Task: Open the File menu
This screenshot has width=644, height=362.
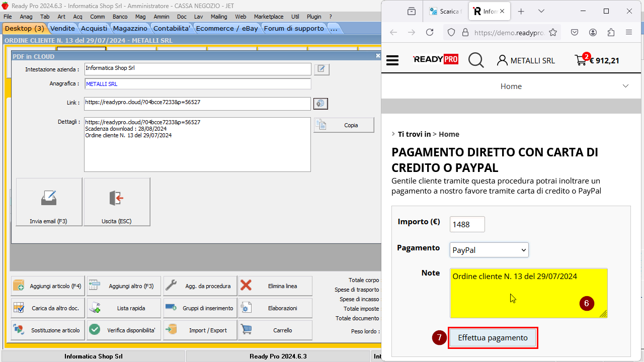Action: (x=8, y=17)
